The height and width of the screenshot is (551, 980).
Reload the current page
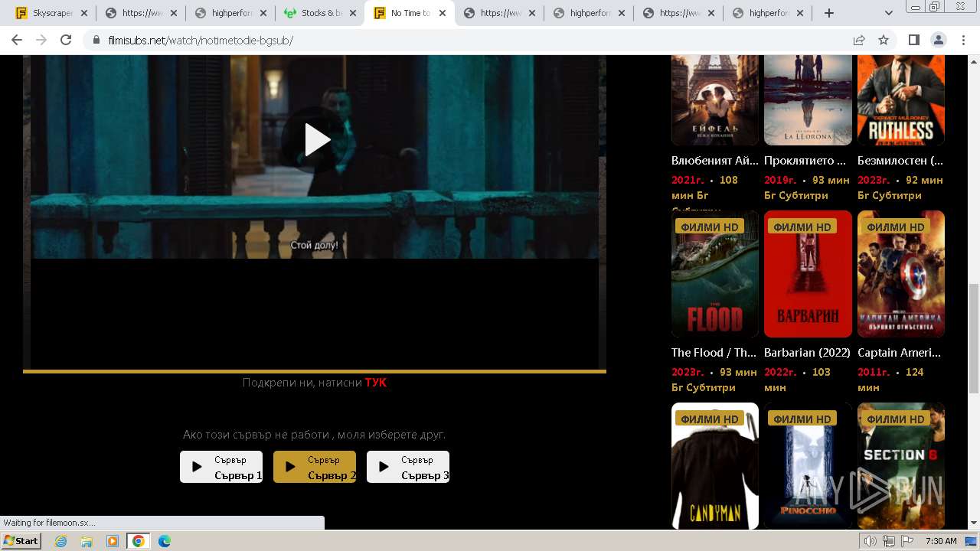[66, 40]
